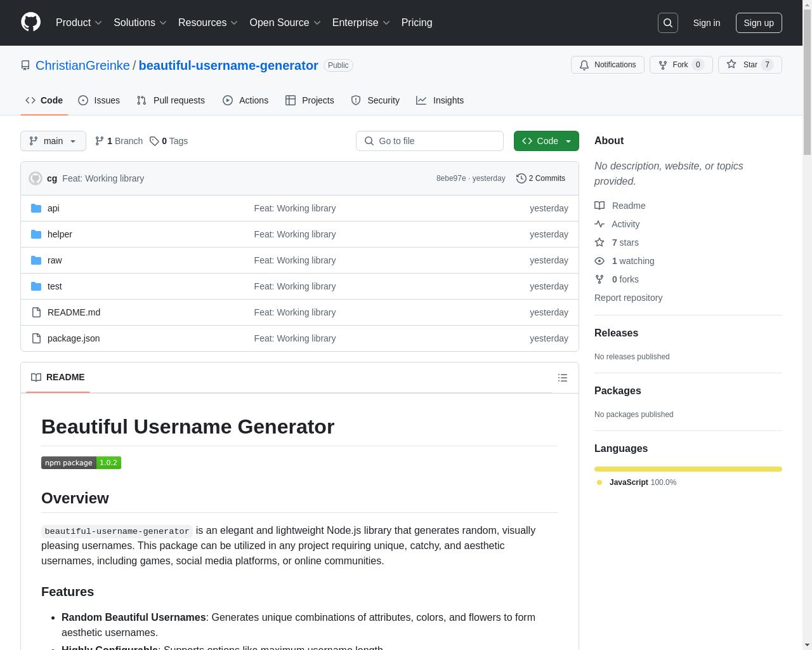
Task: Open the Security tab
Action: [376, 100]
